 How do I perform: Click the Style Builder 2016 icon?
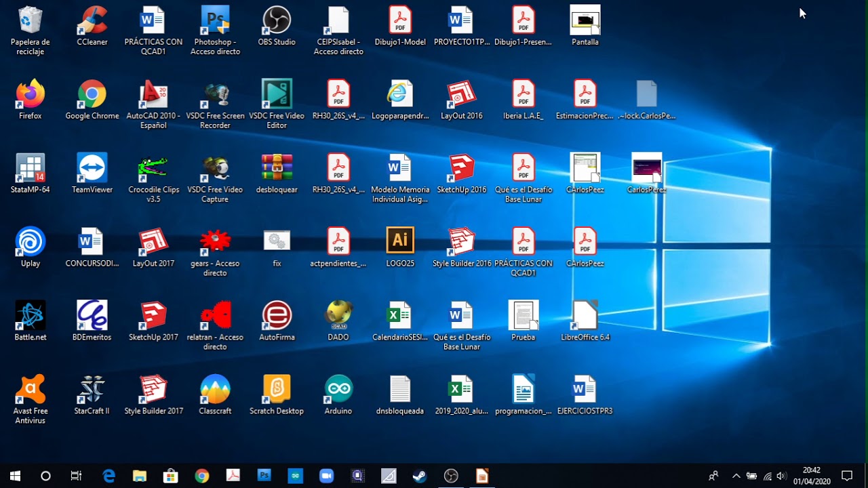462,242
